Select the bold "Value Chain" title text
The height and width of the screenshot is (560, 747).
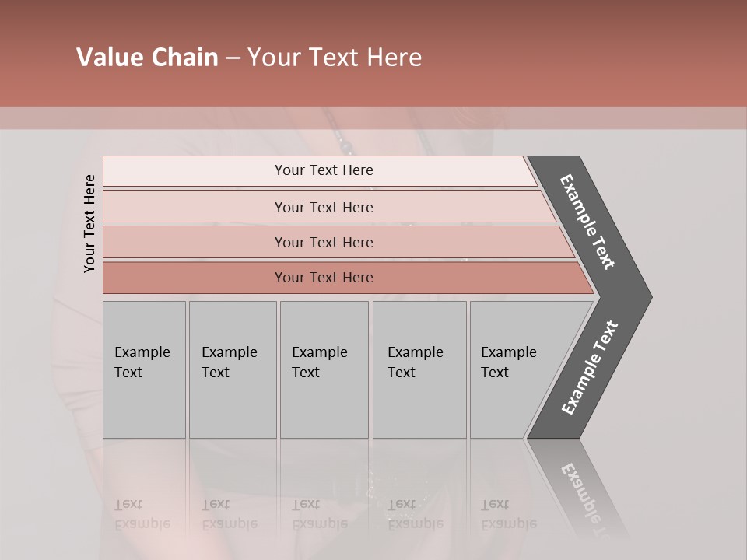pyautogui.click(x=147, y=57)
